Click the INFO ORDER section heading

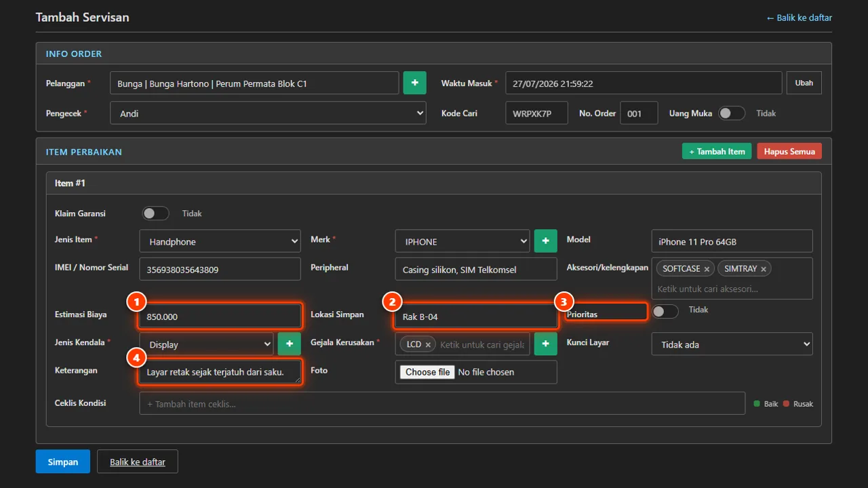(x=74, y=54)
